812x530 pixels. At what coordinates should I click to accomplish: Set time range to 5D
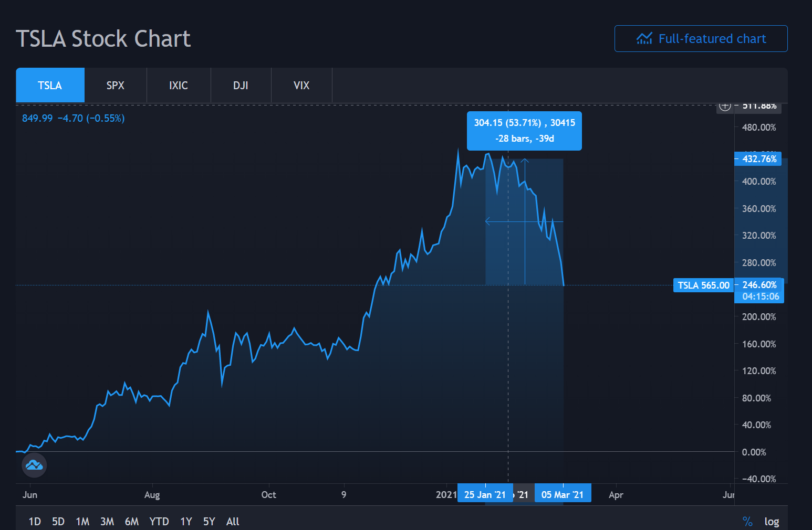coord(58,521)
